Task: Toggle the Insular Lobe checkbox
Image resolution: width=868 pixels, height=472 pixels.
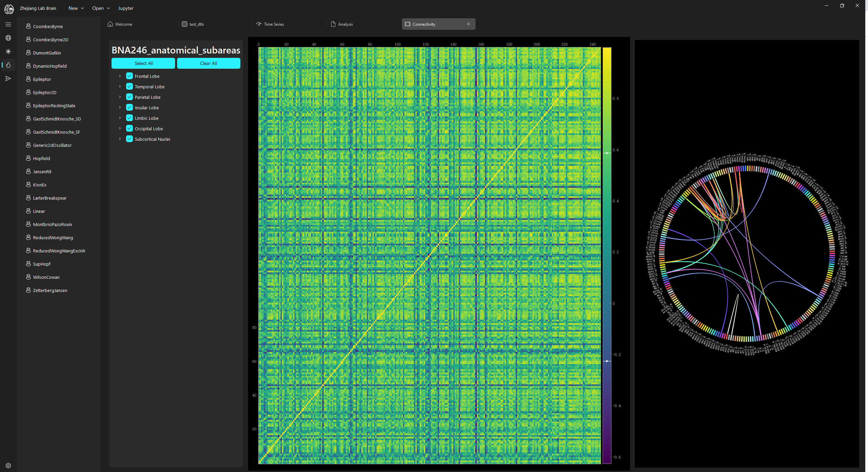Action: [129, 108]
